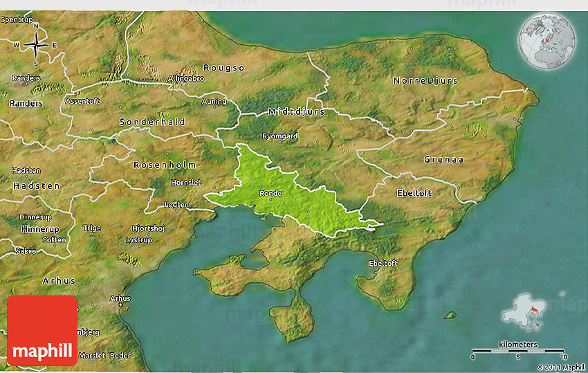Screen dimensions: 588x373
Task: Select the Hornslet town marker label
Action: (x=186, y=183)
